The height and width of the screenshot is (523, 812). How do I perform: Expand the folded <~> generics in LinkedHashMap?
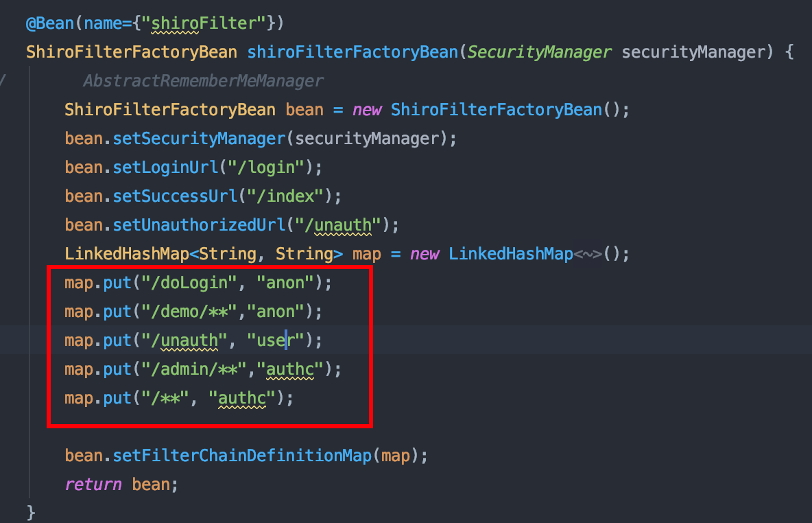588,254
